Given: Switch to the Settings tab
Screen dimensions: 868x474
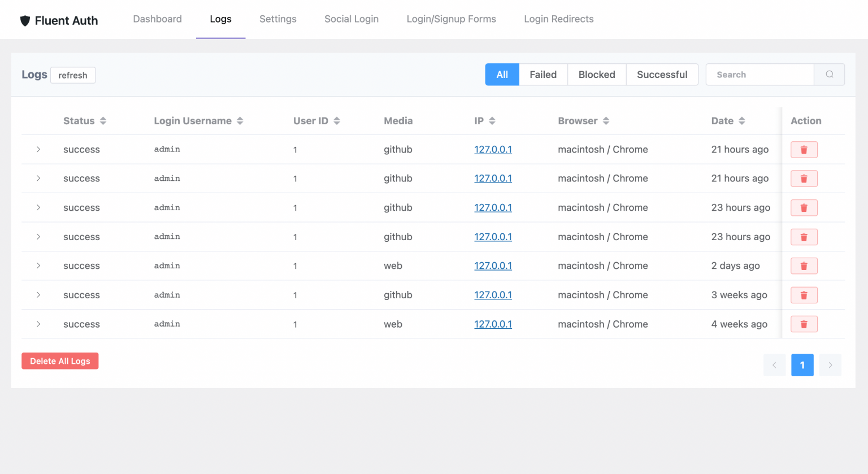Looking at the screenshot, I should click(277, 19).
